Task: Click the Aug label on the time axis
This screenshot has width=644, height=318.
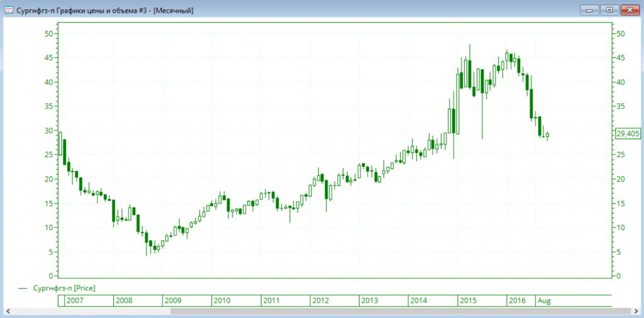Action: click(544, 300)
